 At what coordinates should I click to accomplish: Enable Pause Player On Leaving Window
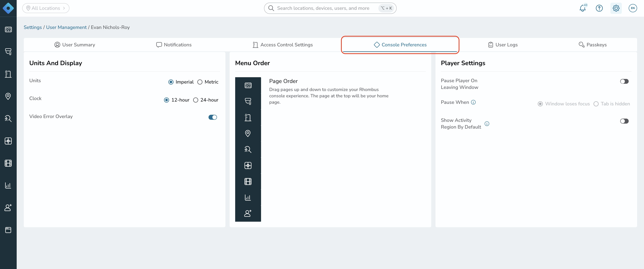pyautogui.click(x=624, y=81)
